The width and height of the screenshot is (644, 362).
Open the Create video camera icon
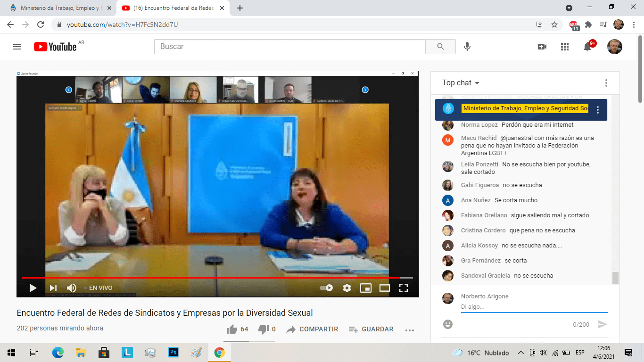(x=542, y=47)
